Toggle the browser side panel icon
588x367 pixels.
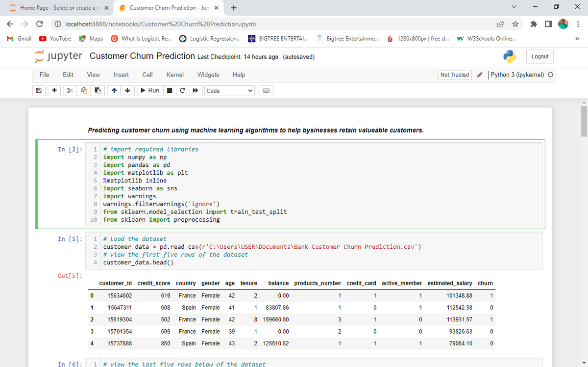547,24
